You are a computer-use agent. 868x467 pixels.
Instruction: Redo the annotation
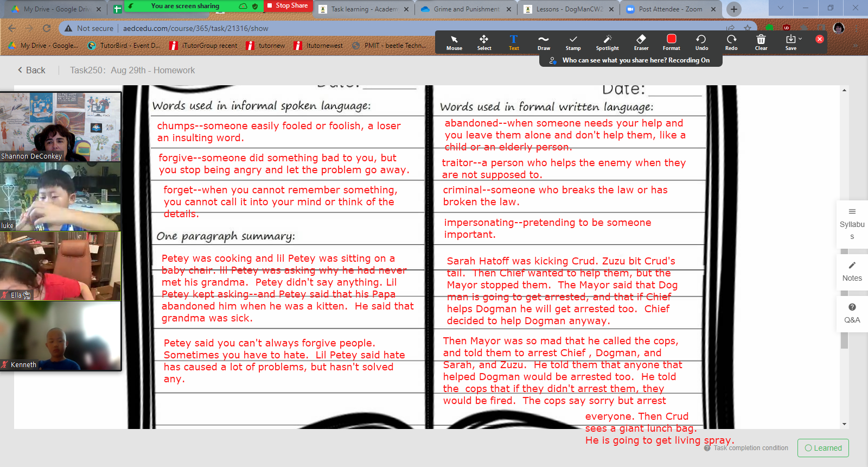(731, 42)
